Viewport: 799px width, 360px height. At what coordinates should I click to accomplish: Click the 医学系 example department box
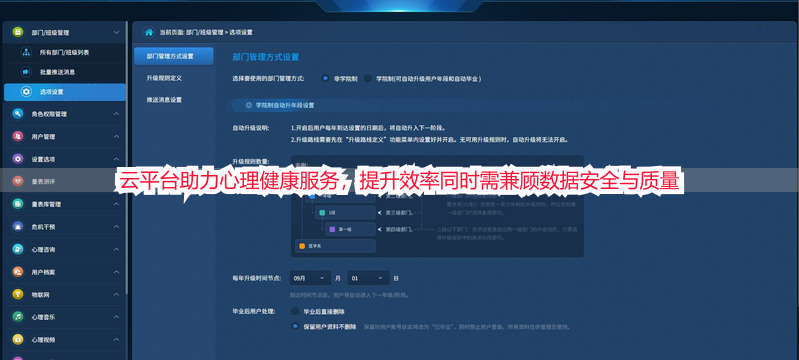335,246
